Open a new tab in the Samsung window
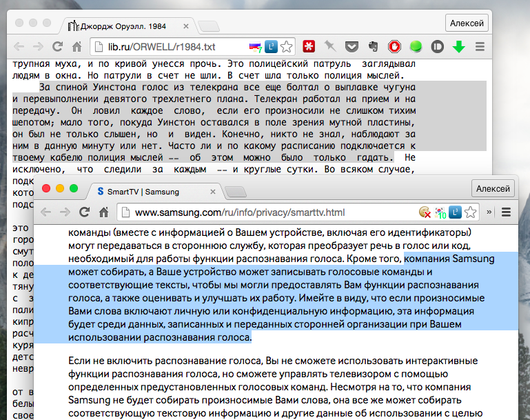This screenshot has height=420, width=530. tap(236, 192)
